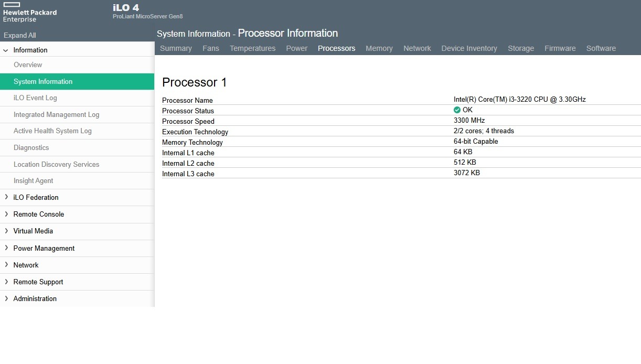Viewport: 641px width, 364px height.
Task: Expand the Administration section
Action: coord(6,298)
